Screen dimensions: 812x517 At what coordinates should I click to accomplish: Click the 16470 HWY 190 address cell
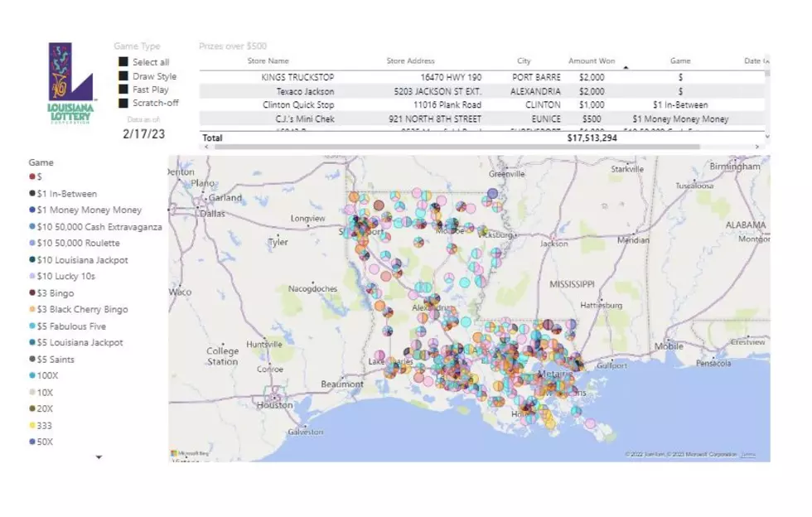click(451, 77)
